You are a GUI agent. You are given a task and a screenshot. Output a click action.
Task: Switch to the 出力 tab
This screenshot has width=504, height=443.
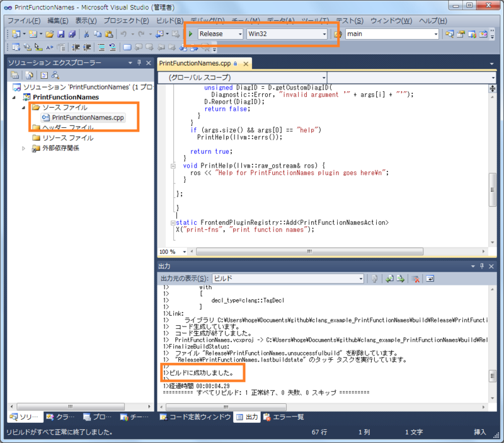click(x=247, y=417)
